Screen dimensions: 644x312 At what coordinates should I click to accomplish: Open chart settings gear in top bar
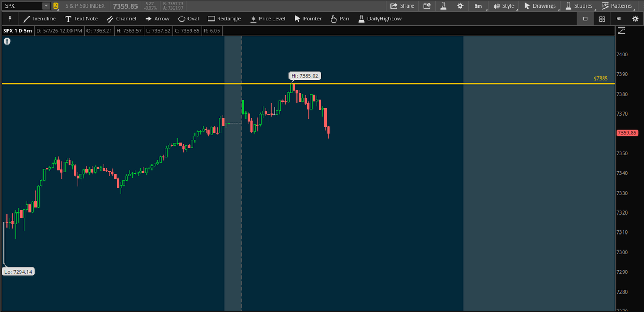point(460,6)
